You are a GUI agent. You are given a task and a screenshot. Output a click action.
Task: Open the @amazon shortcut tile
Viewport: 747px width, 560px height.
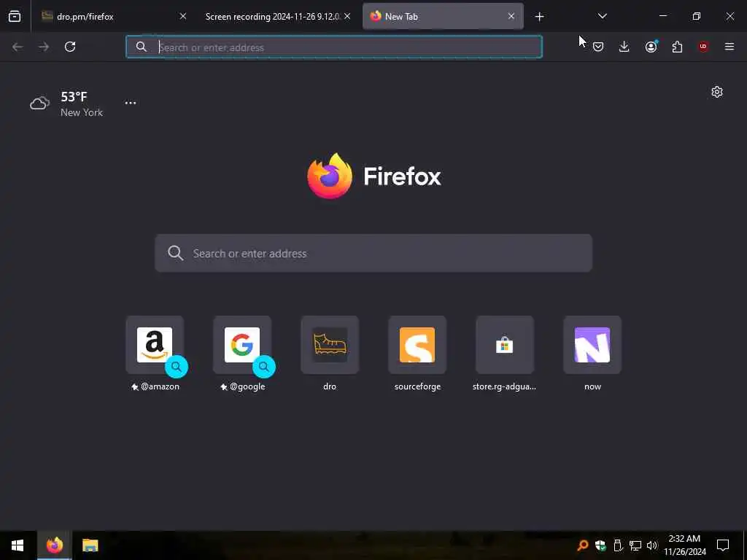(155, 345)
